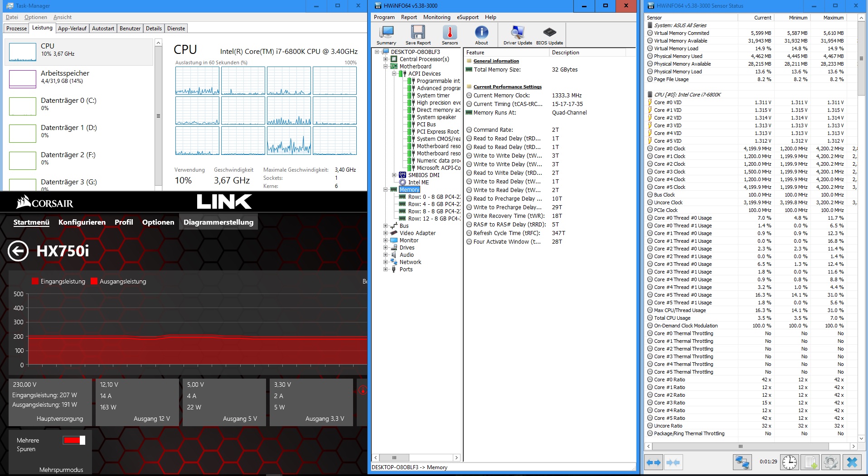Click the HWiNFO64 tree horizontal scrollbar thumb
The image size is (868, 476).
pos(394,458)
